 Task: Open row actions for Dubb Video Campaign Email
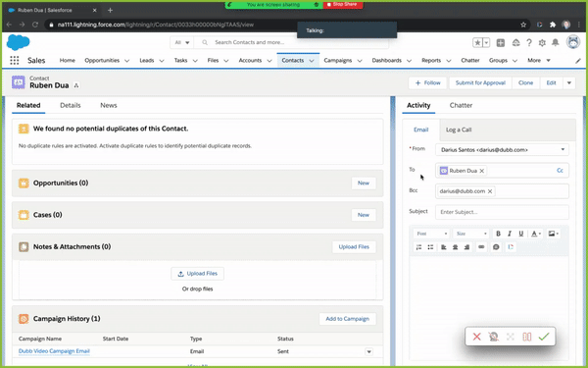[369, 352]
